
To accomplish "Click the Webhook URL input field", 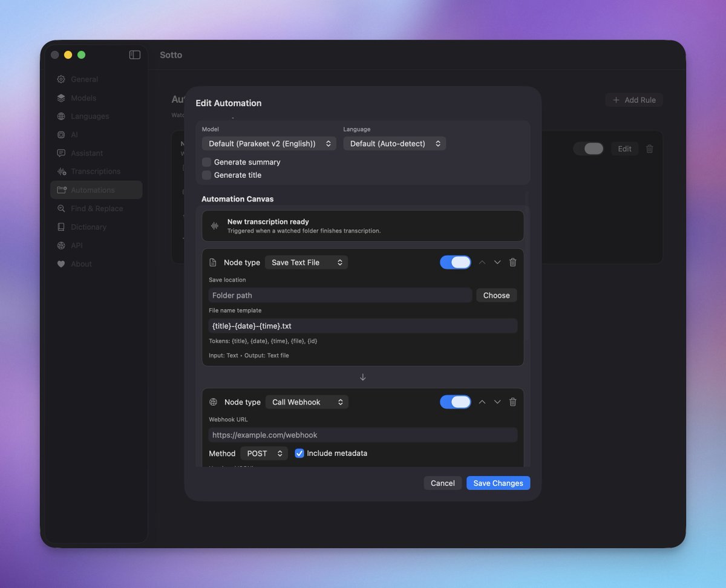I will pyautogui.click(x=363, y=434).
